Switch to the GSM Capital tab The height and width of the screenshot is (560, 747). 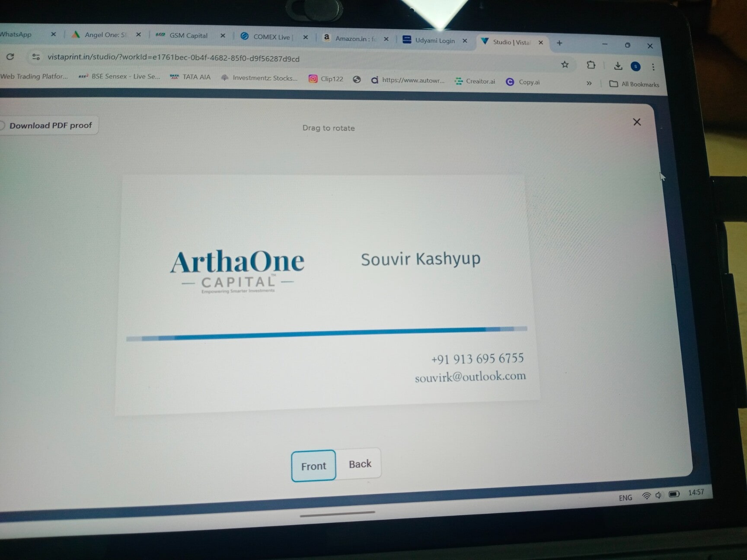188,35
